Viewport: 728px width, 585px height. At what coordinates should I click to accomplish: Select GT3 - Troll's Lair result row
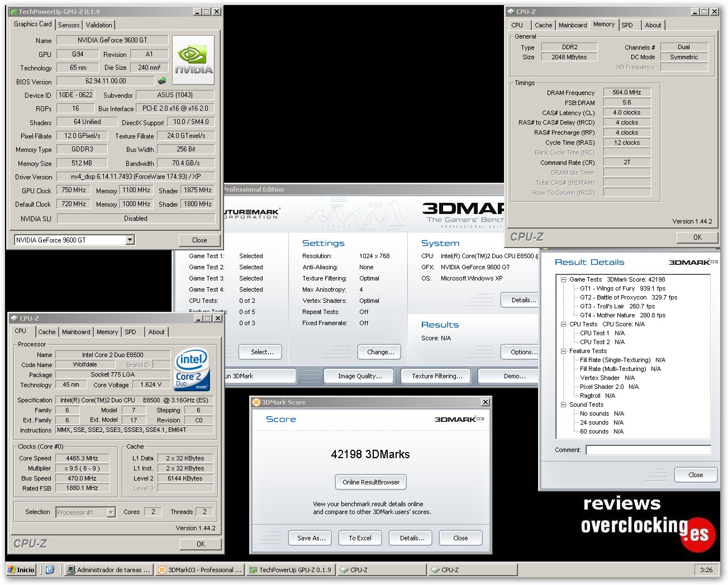(x=617, y=306)
